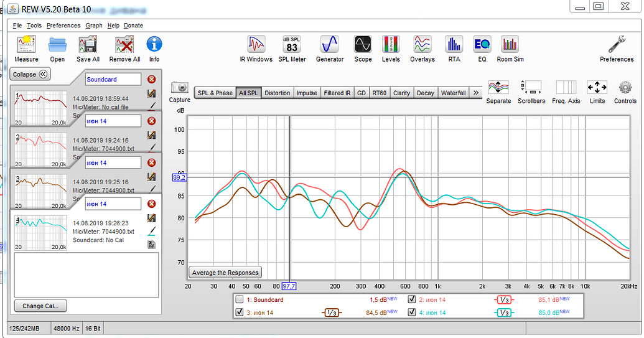The height and width of the screenshot is (338, 644).
Task: Toggle the 4: июн 14 trace checkbox
Action: [x=412, y=312]
